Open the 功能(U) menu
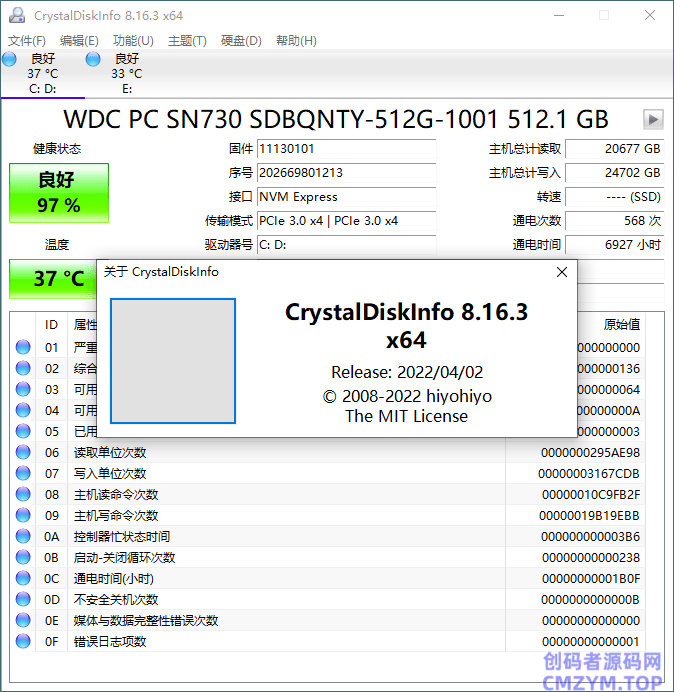The height and width of the screenshot is (692, 674). [x=133, y=41]
